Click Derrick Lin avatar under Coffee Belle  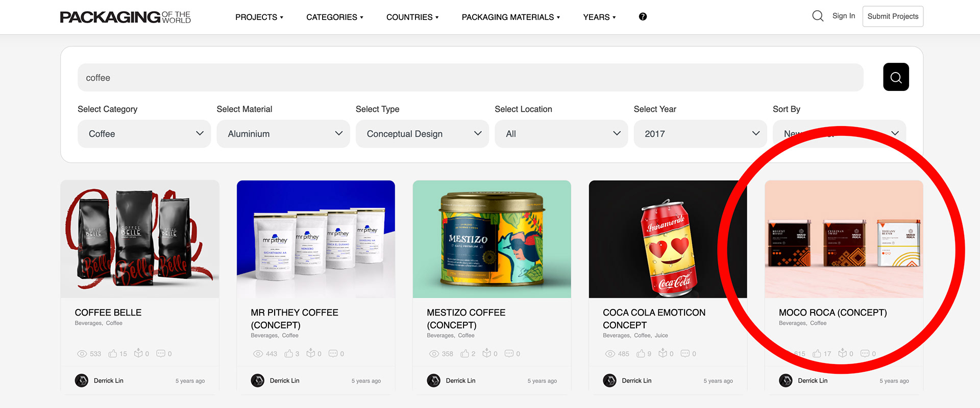click(82, 380)
